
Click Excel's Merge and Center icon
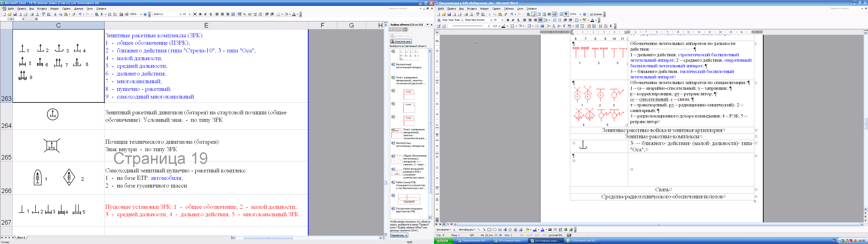233,14
